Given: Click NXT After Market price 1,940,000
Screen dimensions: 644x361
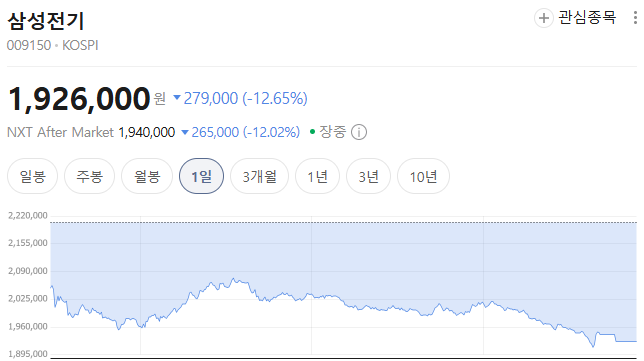Looking at the screenshot, I should click(147, 132).
